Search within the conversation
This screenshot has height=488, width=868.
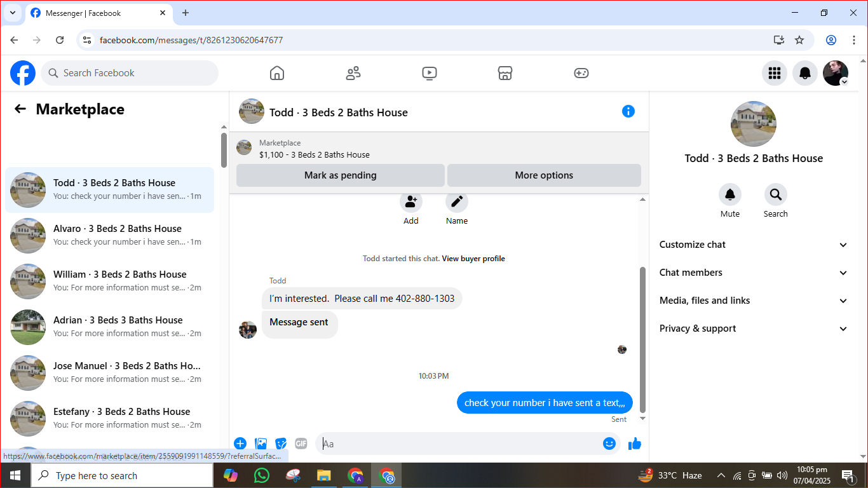pyautogui.click(x=776, y=194)
